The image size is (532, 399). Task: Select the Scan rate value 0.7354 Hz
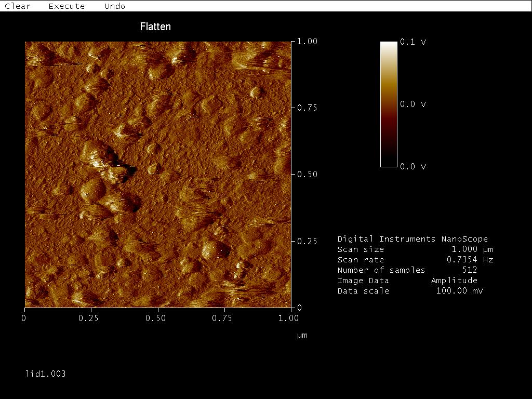pyautogui.click(x=470, y=260)
